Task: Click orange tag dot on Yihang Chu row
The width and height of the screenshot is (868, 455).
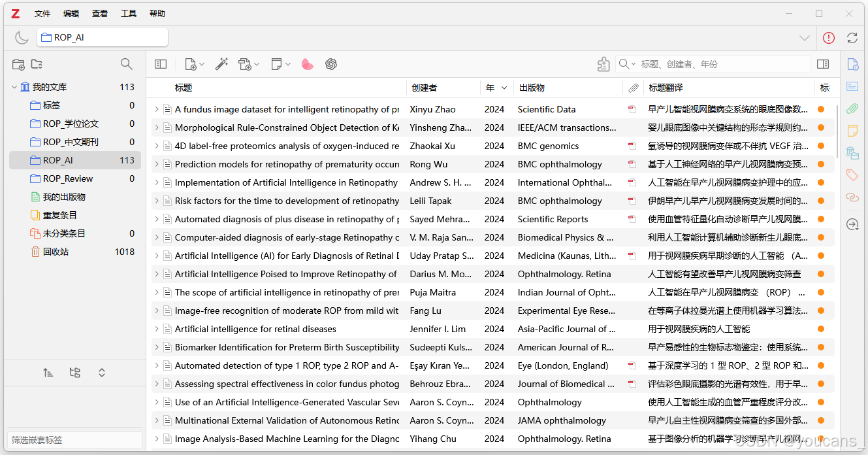Action: point(821,439)
